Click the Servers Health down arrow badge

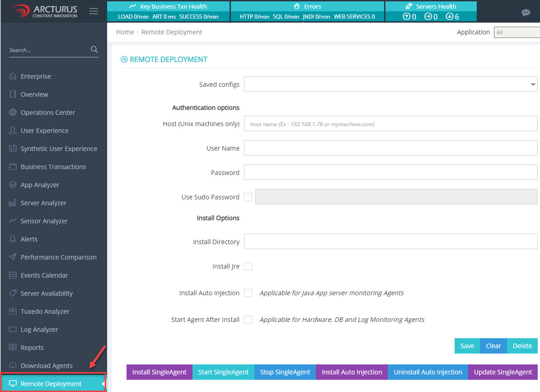tap(450, 16)
